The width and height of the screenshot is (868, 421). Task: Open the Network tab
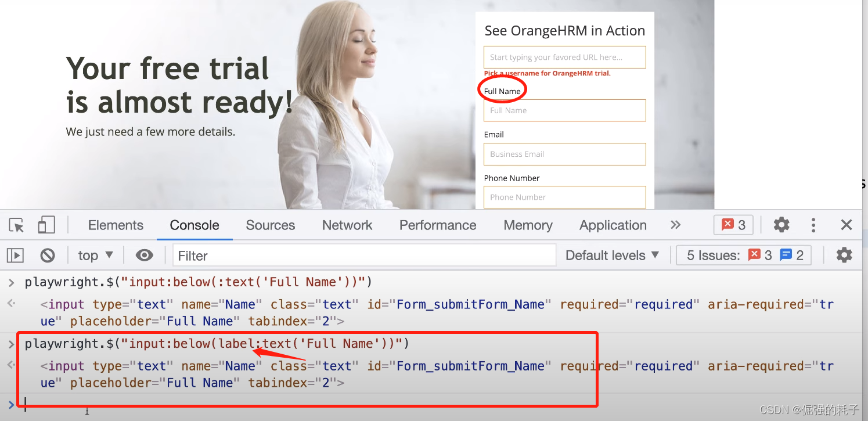[347, 225]
